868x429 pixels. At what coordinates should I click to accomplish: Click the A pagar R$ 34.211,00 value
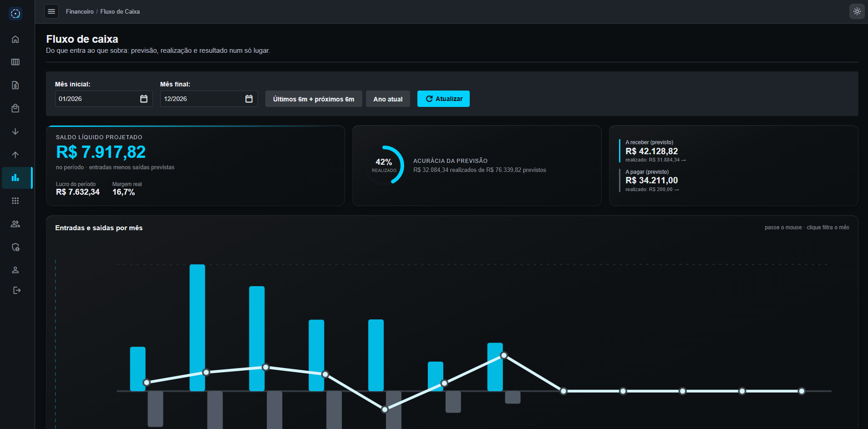click(x=652, y=180)
